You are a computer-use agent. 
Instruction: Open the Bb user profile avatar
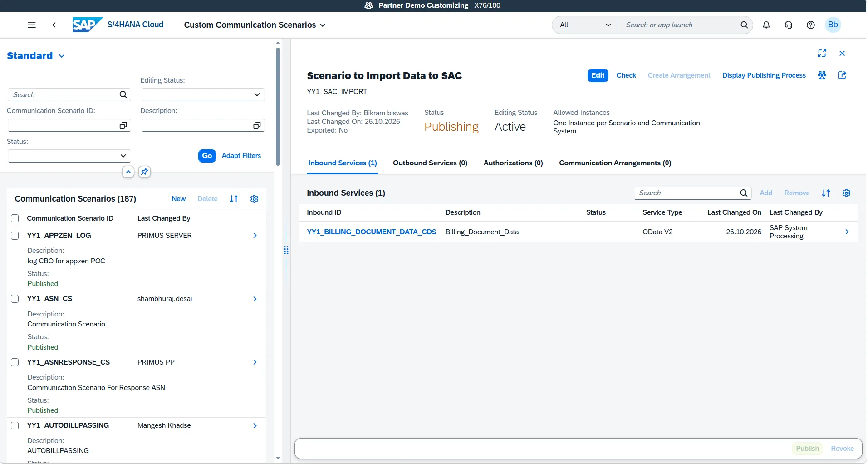833,25
